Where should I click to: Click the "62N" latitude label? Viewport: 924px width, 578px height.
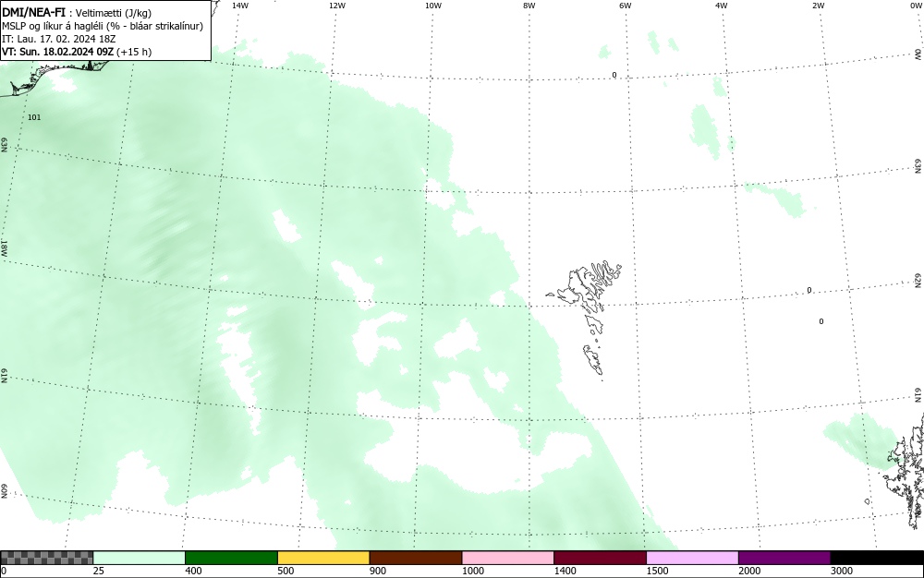[918, 281]
